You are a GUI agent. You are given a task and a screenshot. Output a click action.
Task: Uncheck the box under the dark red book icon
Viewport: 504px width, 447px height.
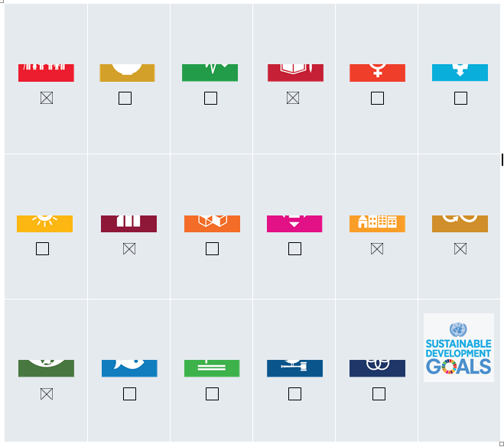tap(293, 98)
